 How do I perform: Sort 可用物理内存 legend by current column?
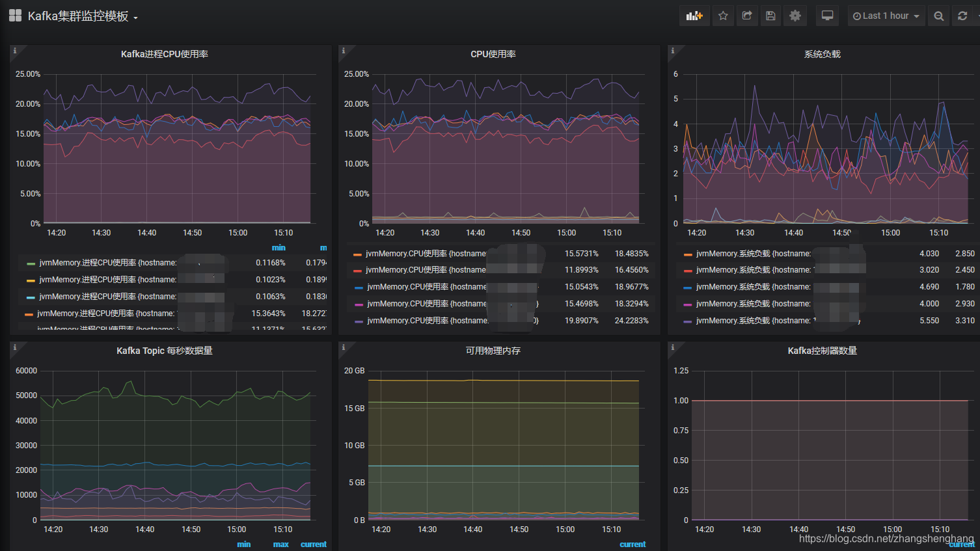tap(633, 544)
